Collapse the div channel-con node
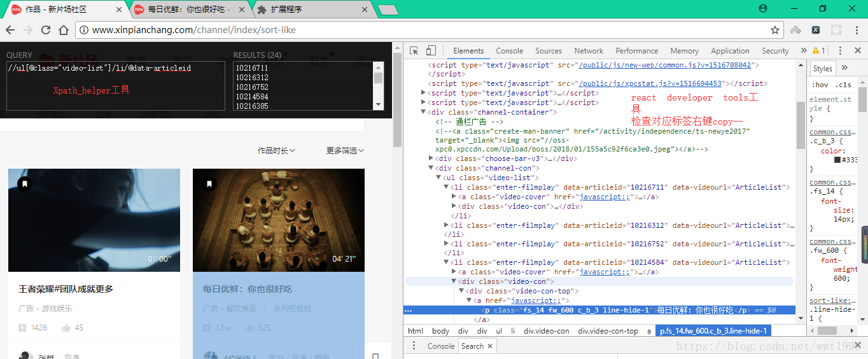The height and width of the screenshot is (359, 868). tap(432, 168)
